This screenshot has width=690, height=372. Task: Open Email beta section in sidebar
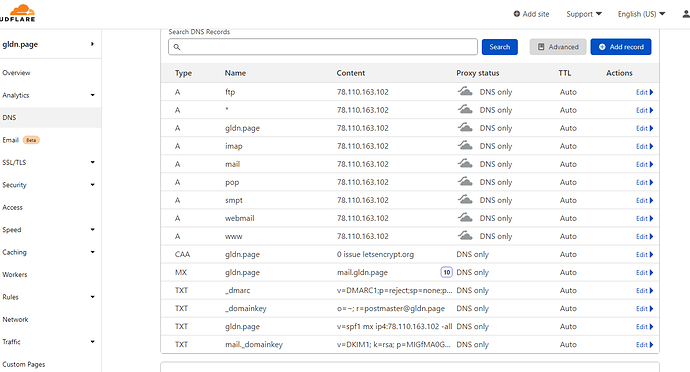pyautogui.click(x=21, y=140)
